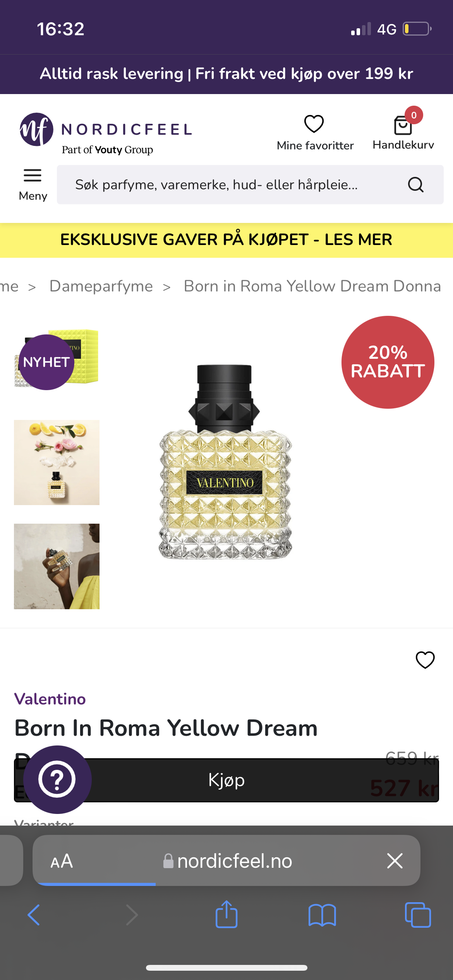The height and width of the screenshot is (980, 453).
Task: Open the AA reader options in Safari
Action: click(x=62, y=861)
